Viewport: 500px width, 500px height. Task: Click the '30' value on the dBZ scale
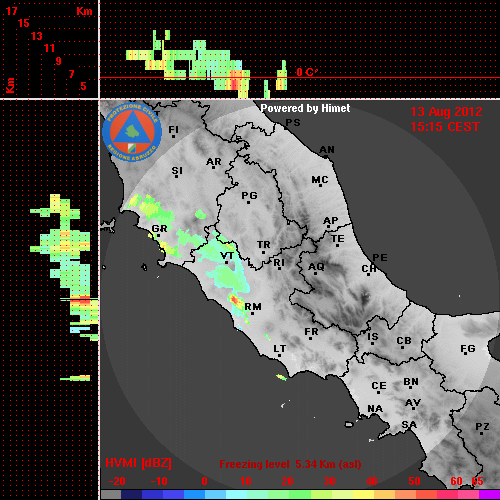coord(329,481)
